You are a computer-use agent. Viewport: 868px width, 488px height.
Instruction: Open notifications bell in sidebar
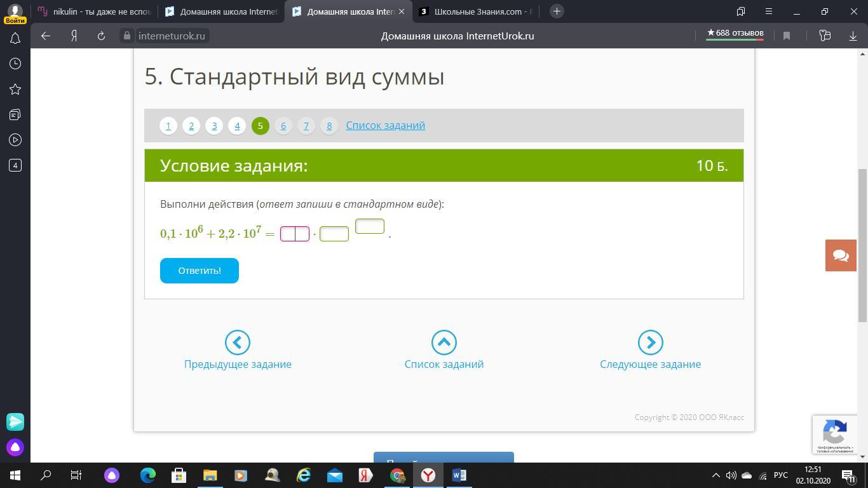[x=15, y=39]
